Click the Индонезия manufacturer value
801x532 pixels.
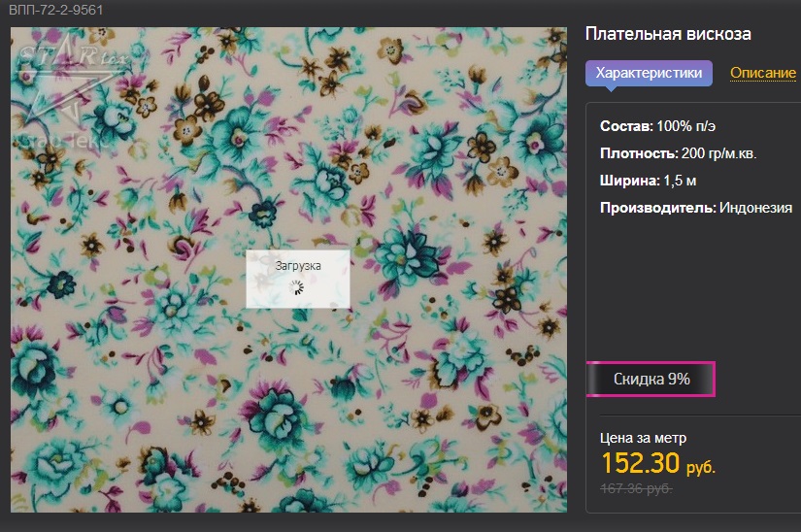tap(755, 208)
